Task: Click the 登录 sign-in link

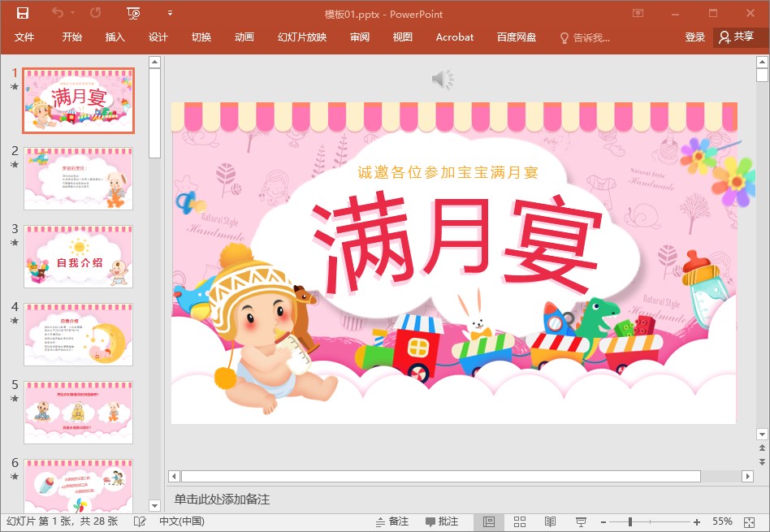Action: point(694,37)
